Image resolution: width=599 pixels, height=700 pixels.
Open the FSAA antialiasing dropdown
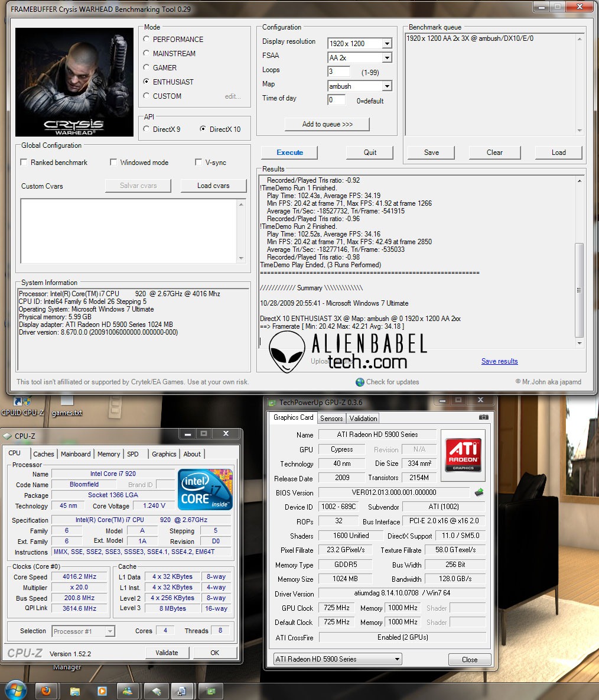click(x=387, y=57)
